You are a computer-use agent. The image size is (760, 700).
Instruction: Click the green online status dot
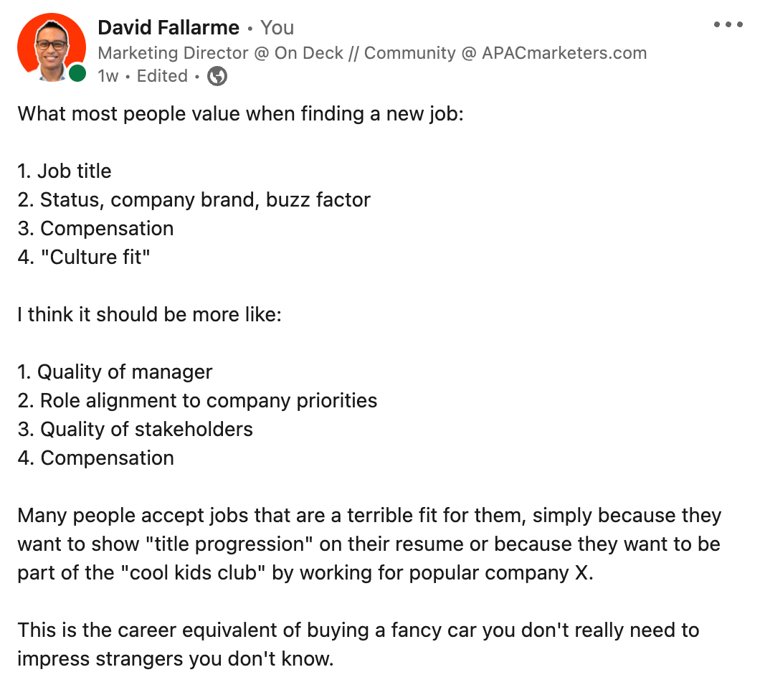(x=77, y=74)
